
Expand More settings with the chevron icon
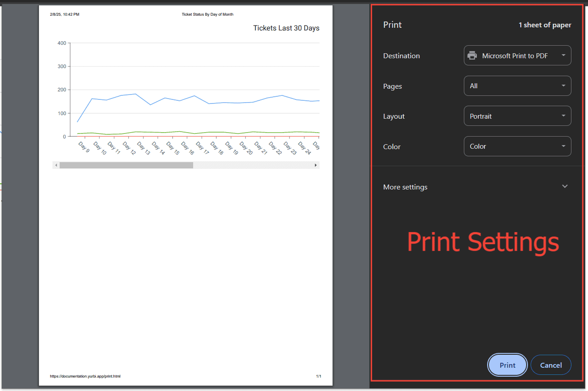coord(565,186)
